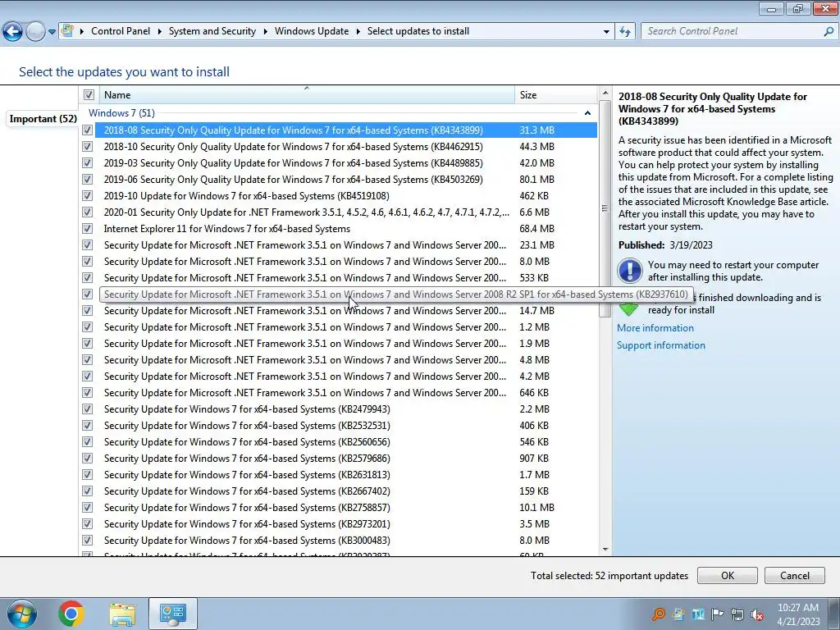Click the OK button
Image resolution: width=840 pixels, height=630 pixels.
(727, 576)
